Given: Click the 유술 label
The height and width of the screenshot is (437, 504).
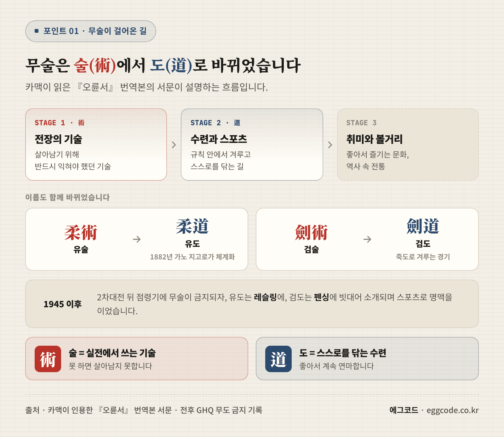Looking at the screenshot, I should (81, 250).
